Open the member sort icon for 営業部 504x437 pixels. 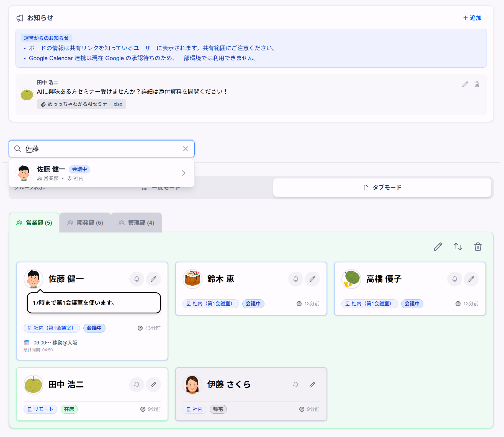pos(458,246)
